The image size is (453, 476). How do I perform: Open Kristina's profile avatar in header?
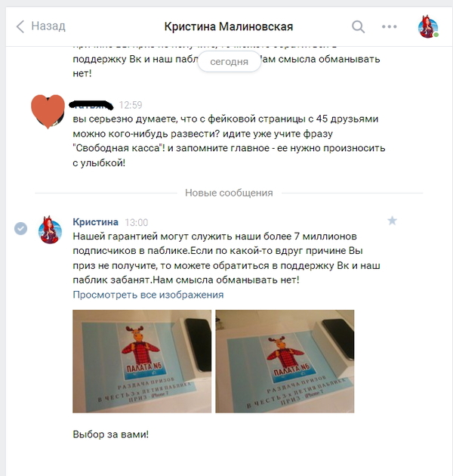(428, 26)
